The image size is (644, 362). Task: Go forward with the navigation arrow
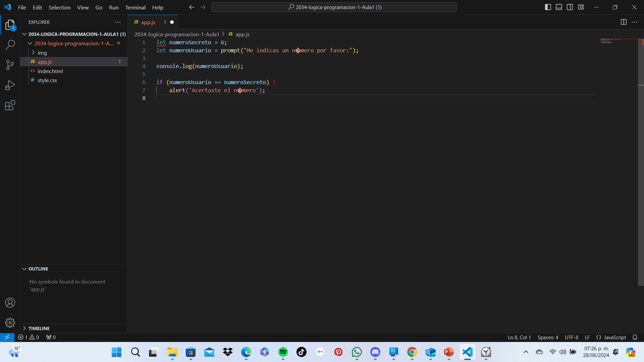pos(203,7)
